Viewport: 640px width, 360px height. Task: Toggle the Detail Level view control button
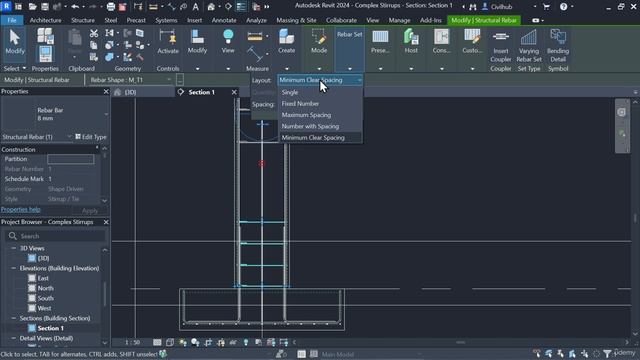157,342
